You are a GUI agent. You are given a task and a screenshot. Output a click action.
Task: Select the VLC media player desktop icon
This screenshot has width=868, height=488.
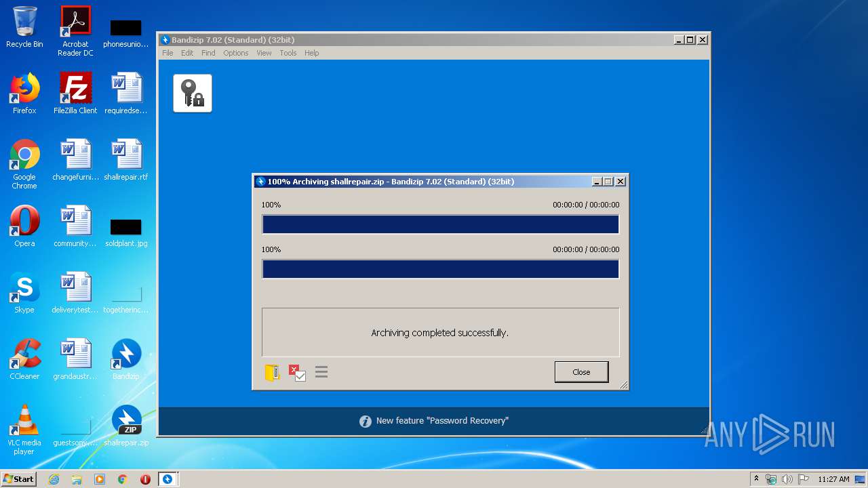click(24, 430)
